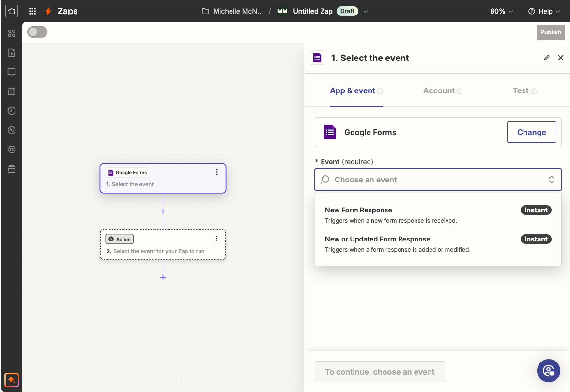Open the floating help chat button
Image resolution: width=570 pixels, height=392 pixels.
pos(549,371)
